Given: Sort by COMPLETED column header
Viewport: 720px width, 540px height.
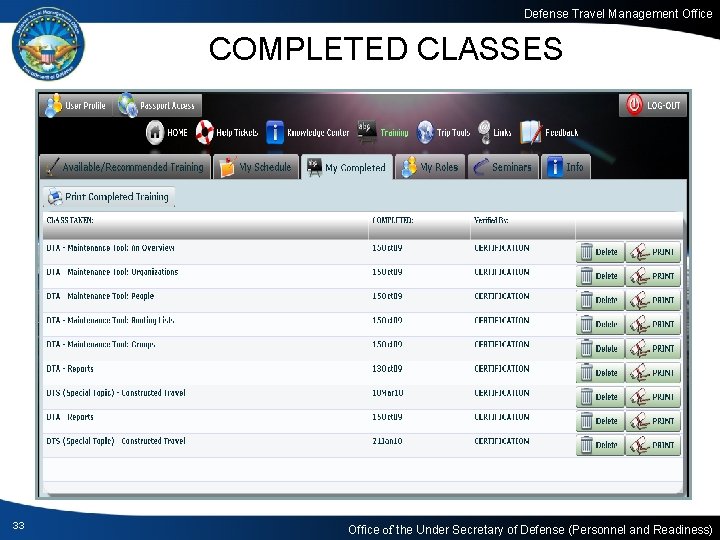Looking at the screenshot, I should tap(419, 225).
